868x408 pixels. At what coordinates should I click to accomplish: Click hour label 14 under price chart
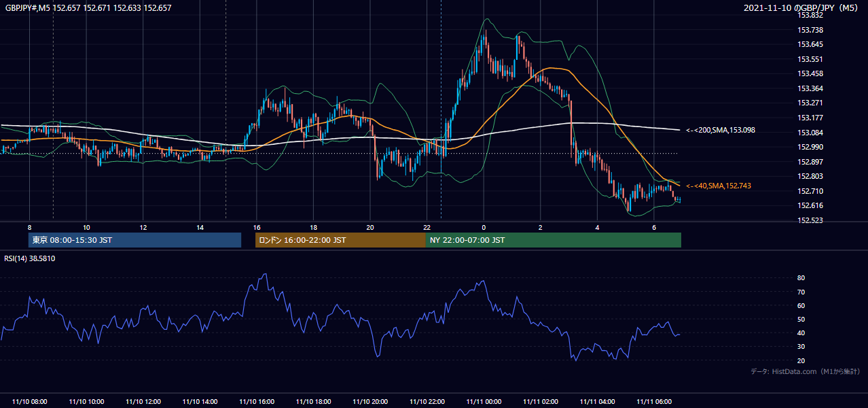pos(200,227)
